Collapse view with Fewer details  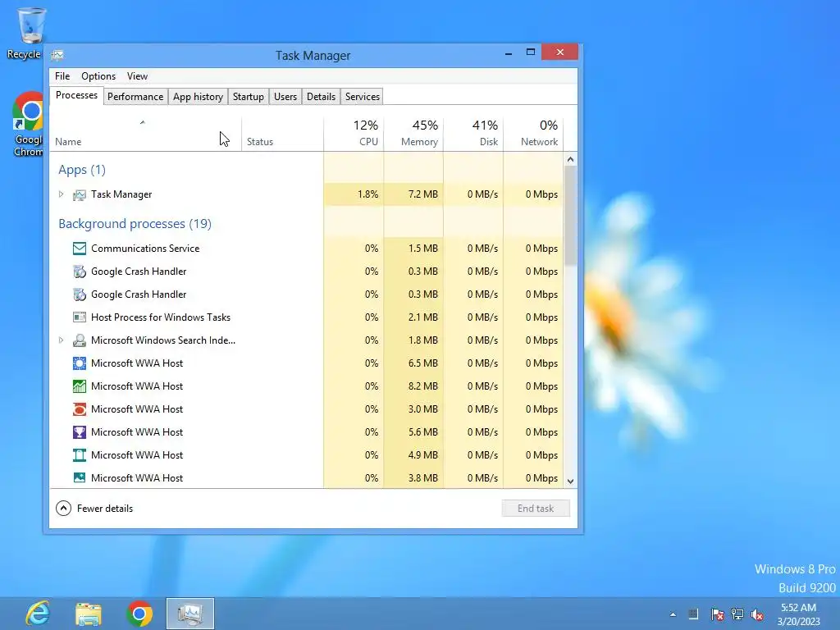(94, 509)
